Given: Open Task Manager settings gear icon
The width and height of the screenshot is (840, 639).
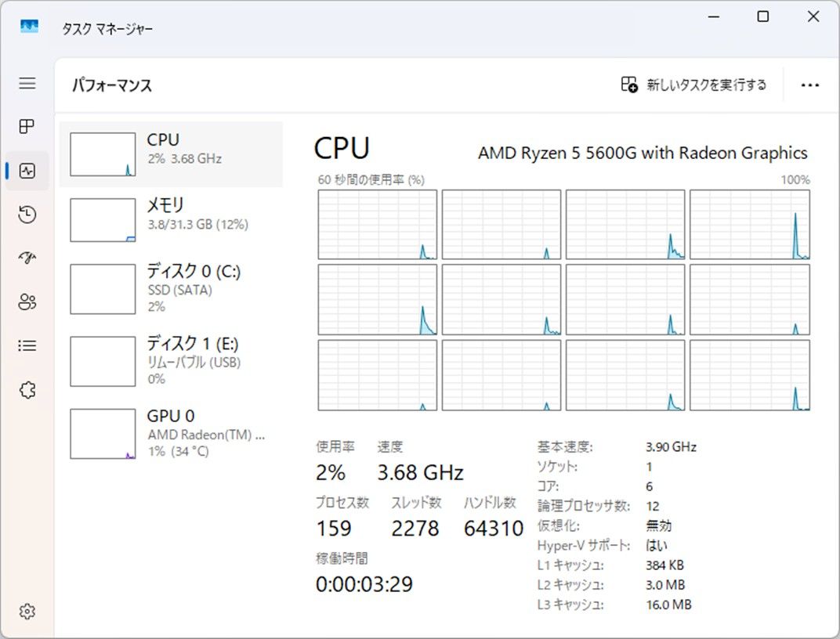Looking at the screenshot, I should tap(27, 612).
